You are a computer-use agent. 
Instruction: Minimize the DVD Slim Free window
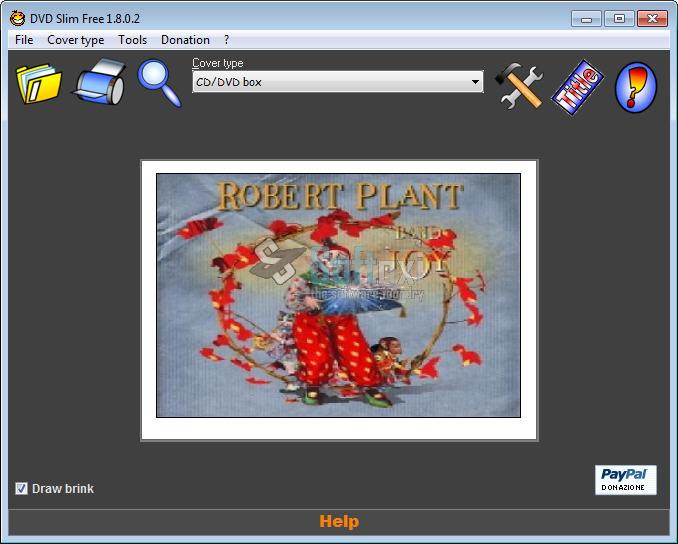[x=587, y=18]
